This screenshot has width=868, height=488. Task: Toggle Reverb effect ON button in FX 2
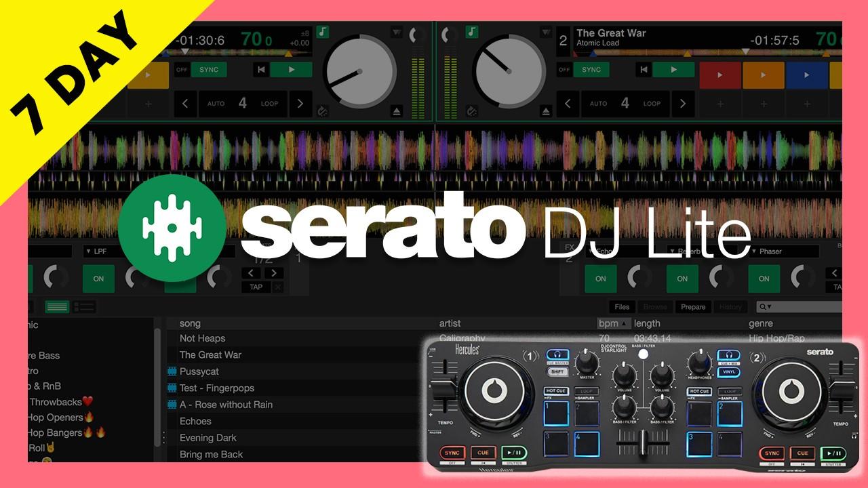point(682,279)
